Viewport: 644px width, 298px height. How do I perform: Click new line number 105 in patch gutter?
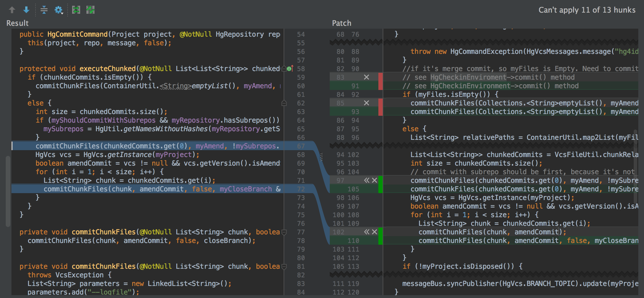point(353,189)
